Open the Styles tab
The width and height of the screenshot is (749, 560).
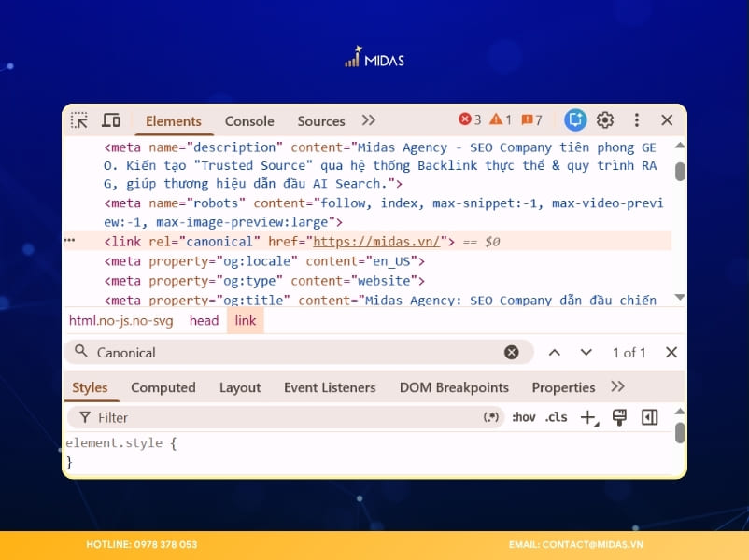coord(90,387)
